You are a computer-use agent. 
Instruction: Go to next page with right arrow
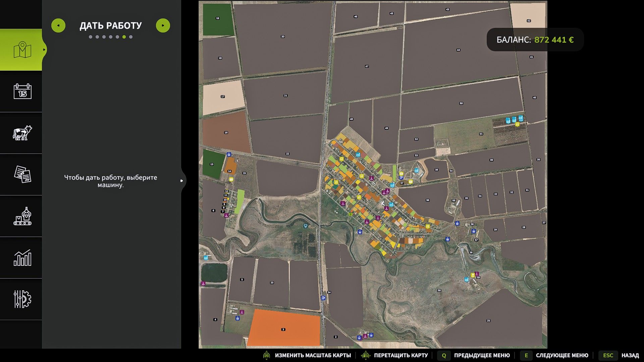click(163, 25)
